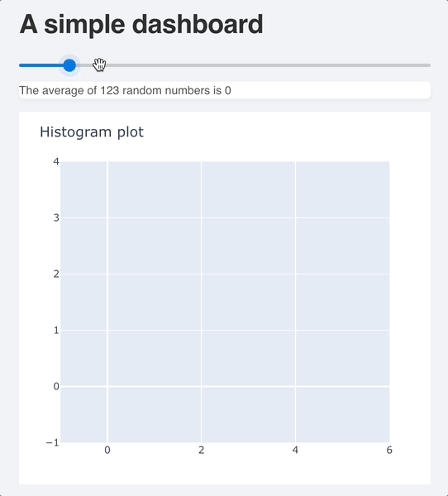Click the x-axis label 2
Image resolution: width=448 pixels, height=496 pixels.
[x=201, y=451]
